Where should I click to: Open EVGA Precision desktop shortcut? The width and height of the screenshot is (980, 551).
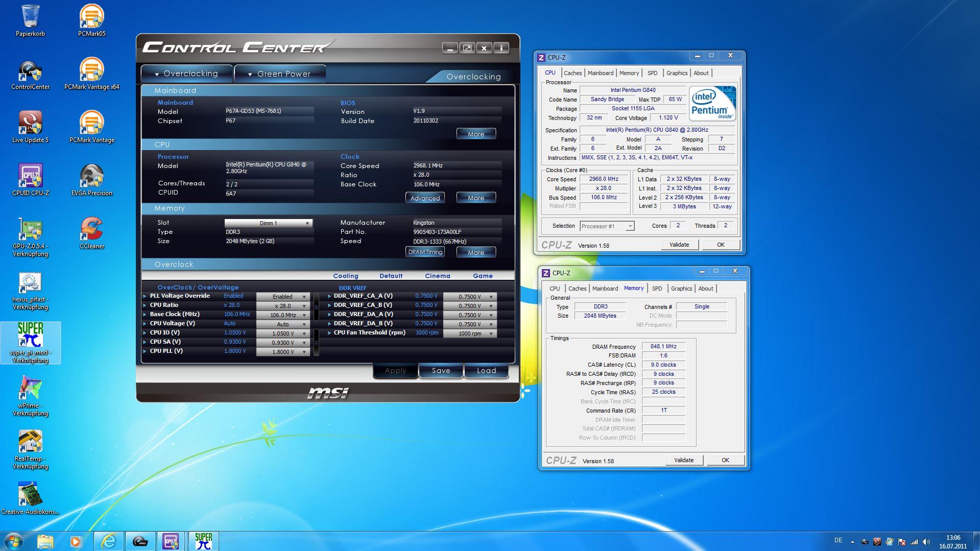(91, 180)
